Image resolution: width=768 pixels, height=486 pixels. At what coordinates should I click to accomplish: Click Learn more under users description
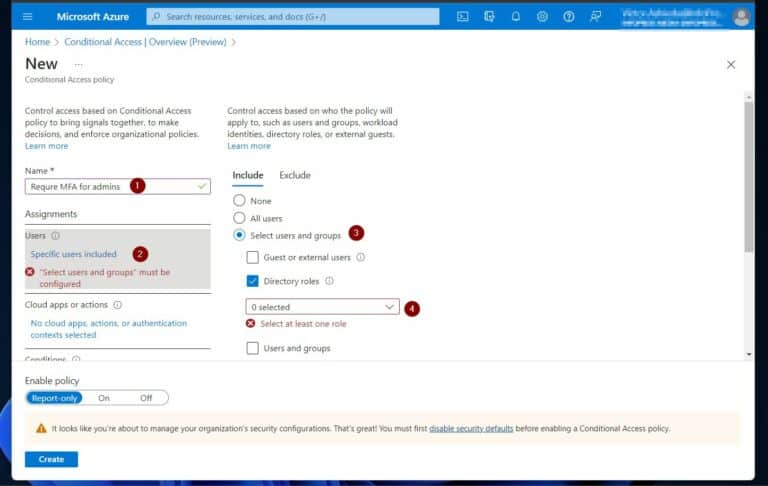[x=249, y=146]
